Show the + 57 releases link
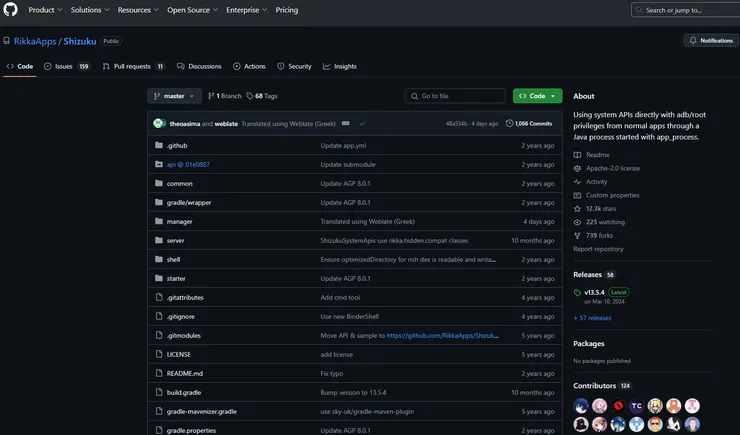Viewport: 740px width, 435px height. point(592,318)
